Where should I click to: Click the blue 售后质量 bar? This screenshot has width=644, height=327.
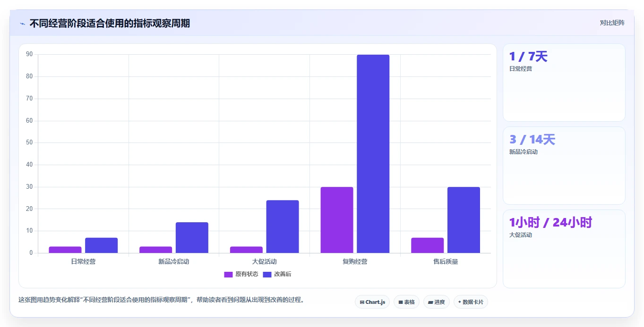click(464, 220)
